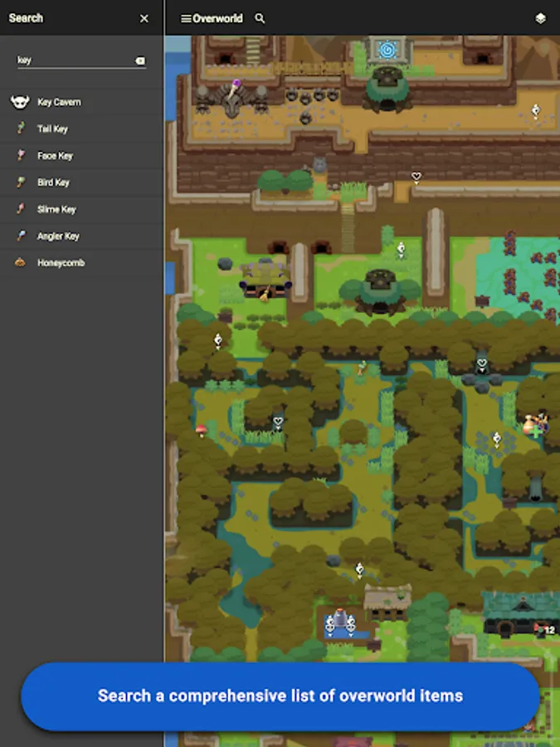This screenshot has width=560, height=747.
Task: Click the blue Angler Key icon
Action: point(21,234)
